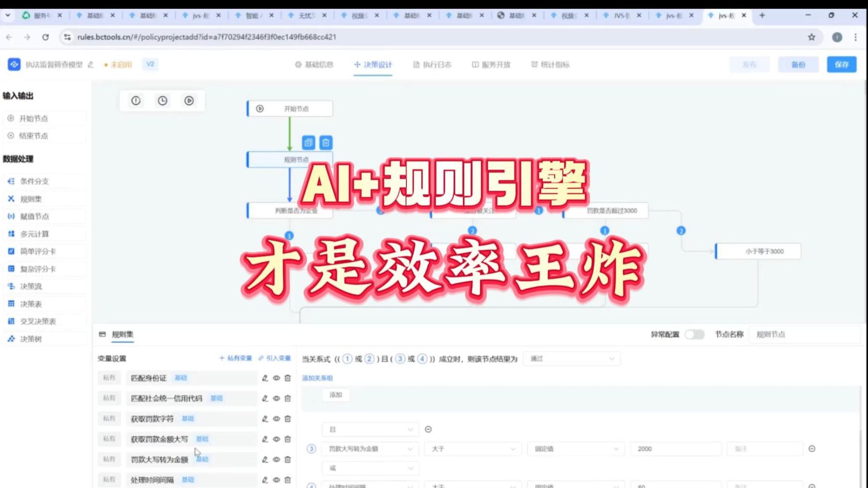This screenshot has height=488, width=868.
Task: Switch to 服务开放 tab
Action: point(491,64)
